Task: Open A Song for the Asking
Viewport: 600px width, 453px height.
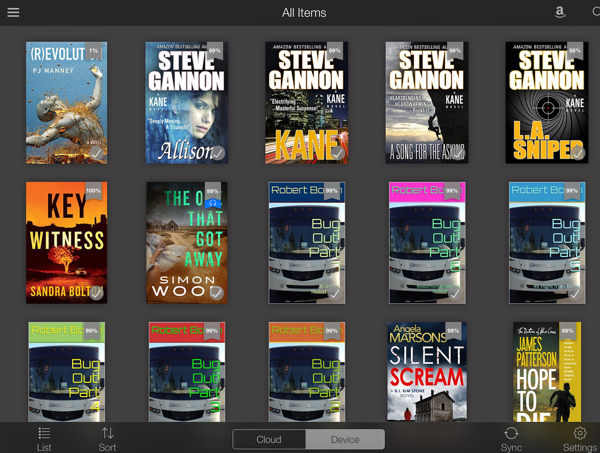Action: (426, 102)
